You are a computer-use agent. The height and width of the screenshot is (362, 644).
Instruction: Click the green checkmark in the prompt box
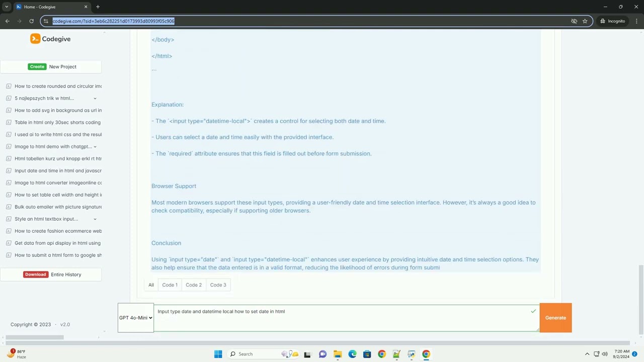click(533, 311)
